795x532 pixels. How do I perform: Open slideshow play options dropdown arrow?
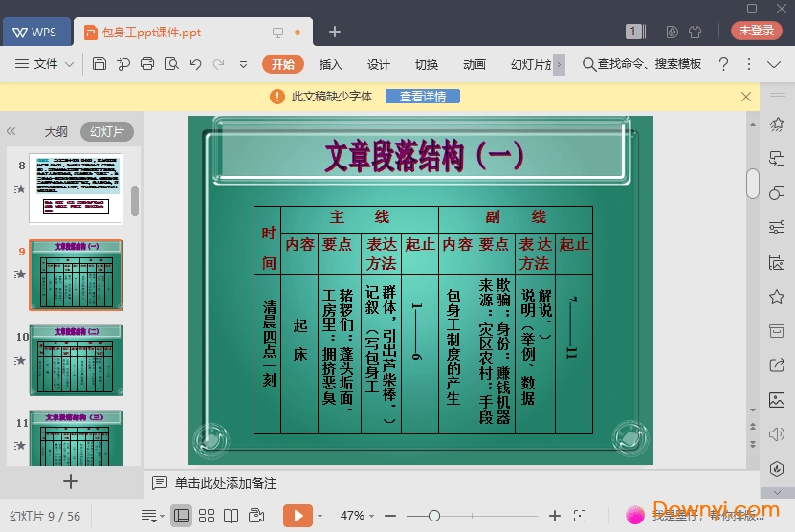pos(320,516)
